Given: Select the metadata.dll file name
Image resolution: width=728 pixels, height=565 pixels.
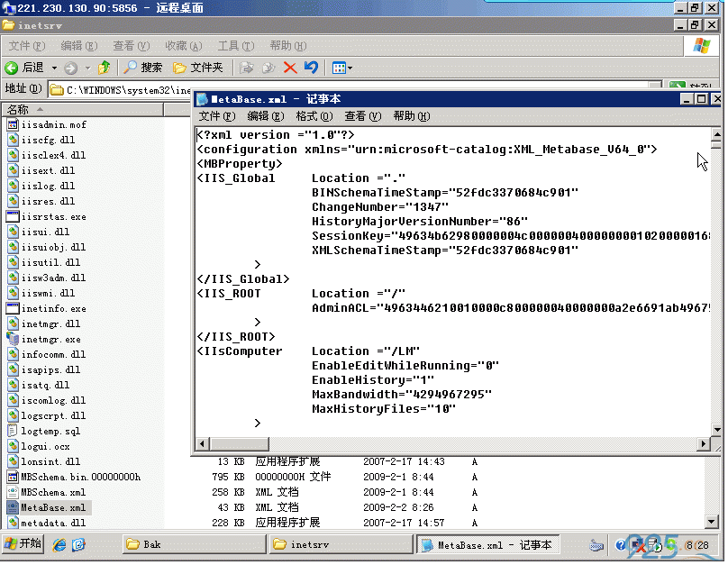Looking at the screenshot, I should point(53,524).
